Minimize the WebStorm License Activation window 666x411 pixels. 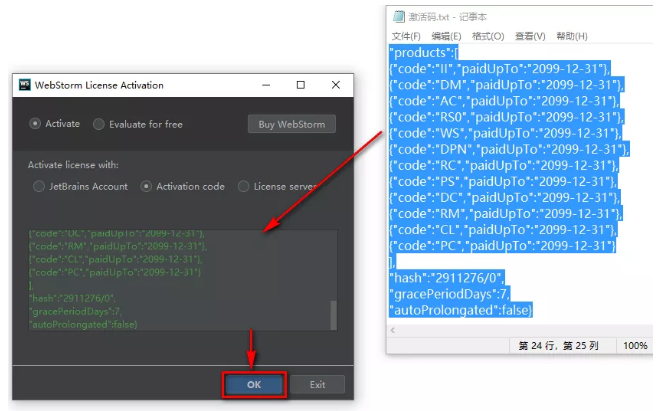[x=266, y=85]
